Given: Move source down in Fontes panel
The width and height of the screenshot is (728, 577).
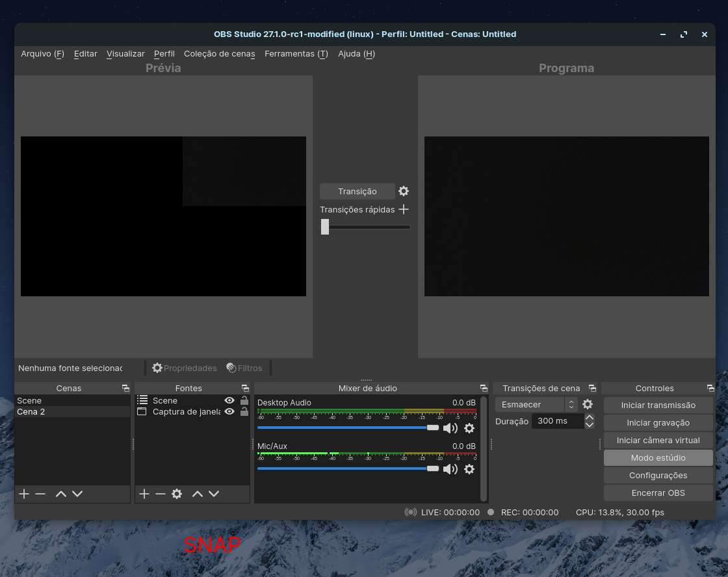Looking at the screenshot, I should (x=214, y=494).
